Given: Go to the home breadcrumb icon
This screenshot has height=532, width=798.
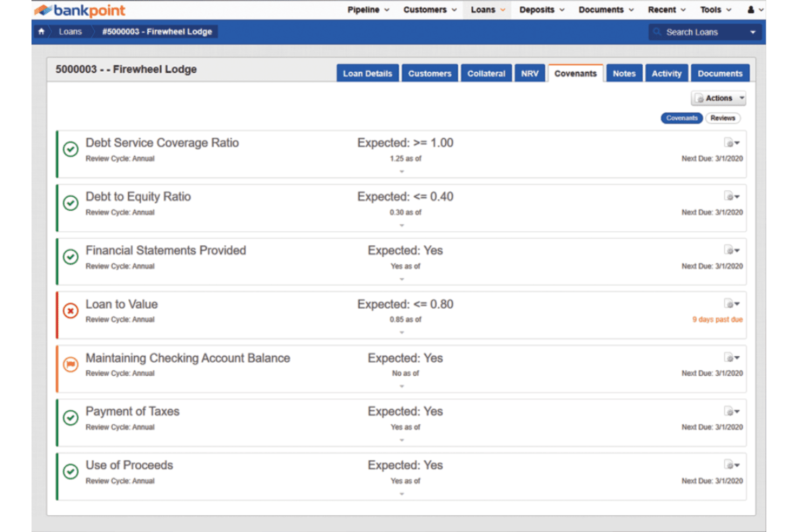Looking at the screenshot, I should pyautogui.click(x=42, y=32).
